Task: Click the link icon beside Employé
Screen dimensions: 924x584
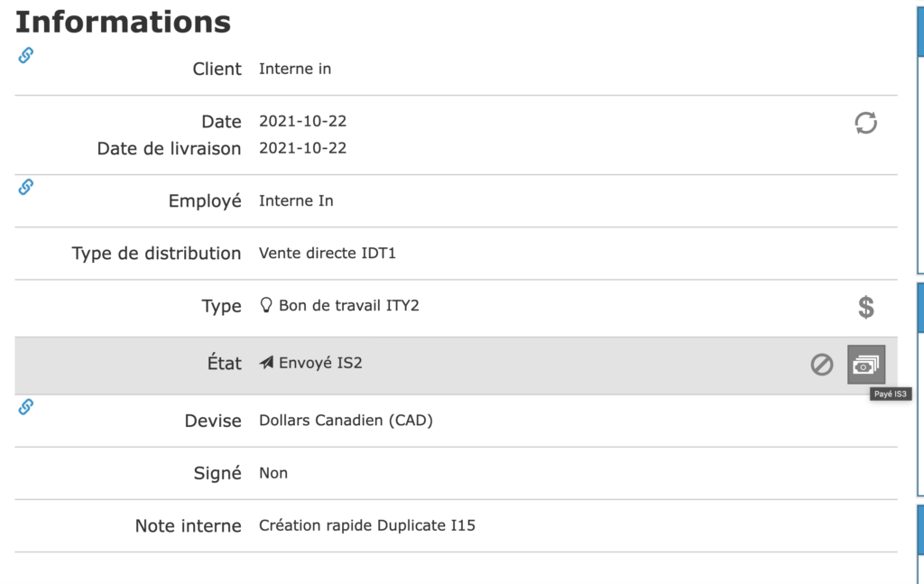Action: point(26,187)
